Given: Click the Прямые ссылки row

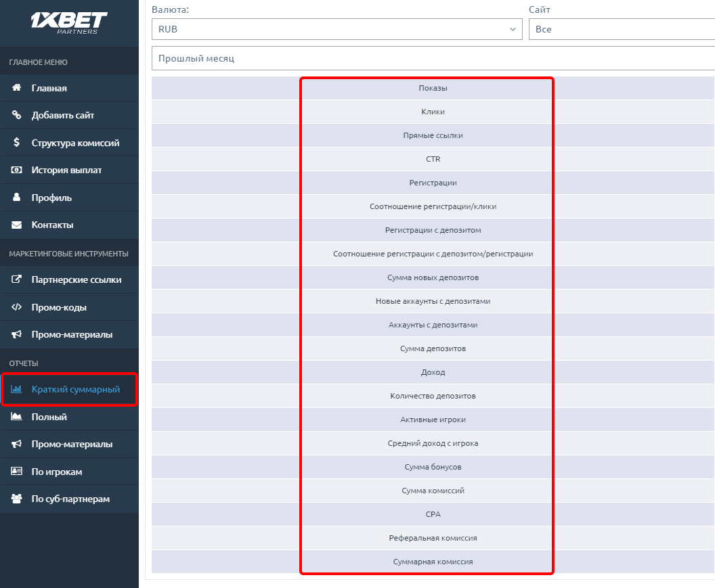Looking at the screenshot, I should pyautogui.click(x=433, y=135).
